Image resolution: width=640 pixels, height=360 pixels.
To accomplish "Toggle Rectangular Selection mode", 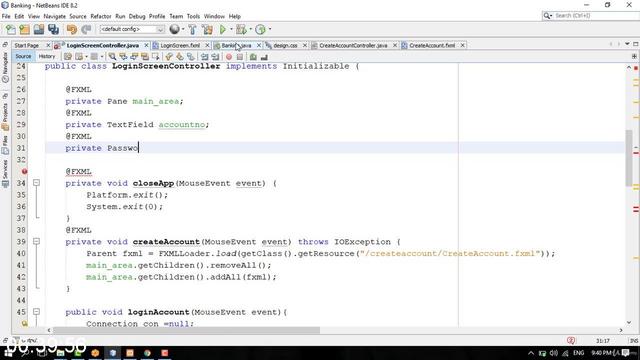I will pos(156,57).
